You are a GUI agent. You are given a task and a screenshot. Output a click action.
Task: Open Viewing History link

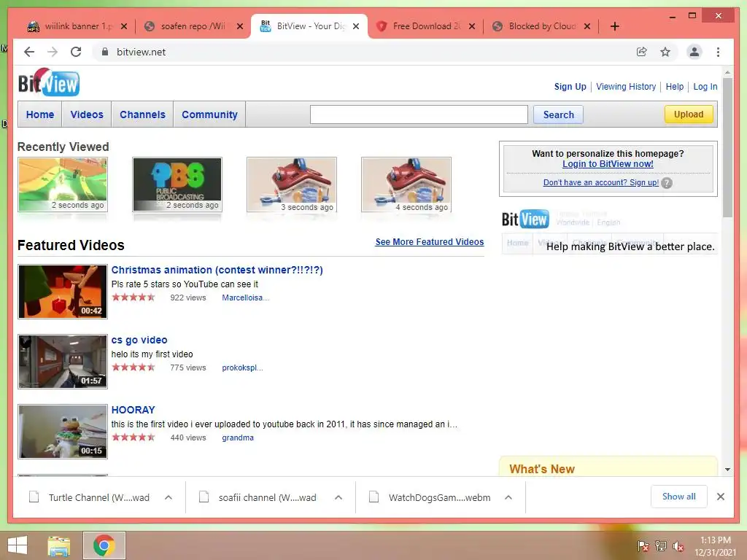(x=626, y=87)
